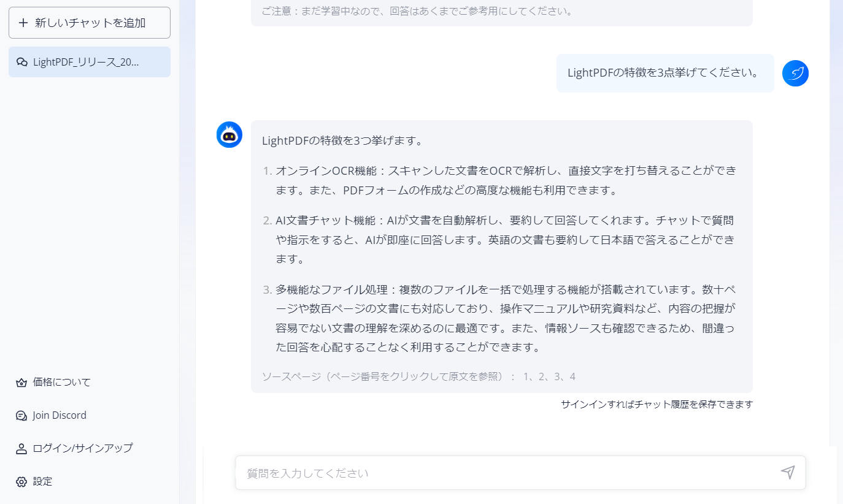
Task: Open source page 1 from the answer
Action: 526,376
